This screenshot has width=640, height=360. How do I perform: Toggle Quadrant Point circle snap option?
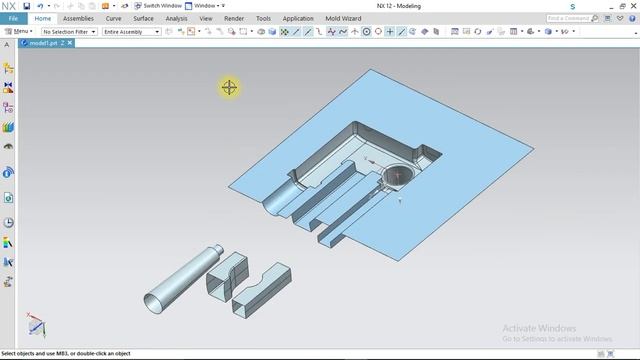378,31
